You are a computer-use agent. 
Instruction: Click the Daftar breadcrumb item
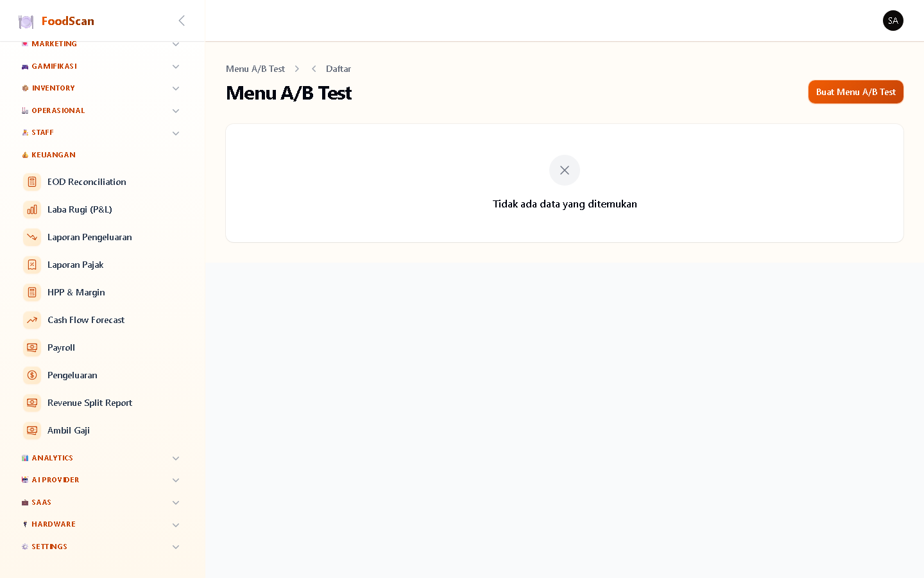click(x=338, y=69)
